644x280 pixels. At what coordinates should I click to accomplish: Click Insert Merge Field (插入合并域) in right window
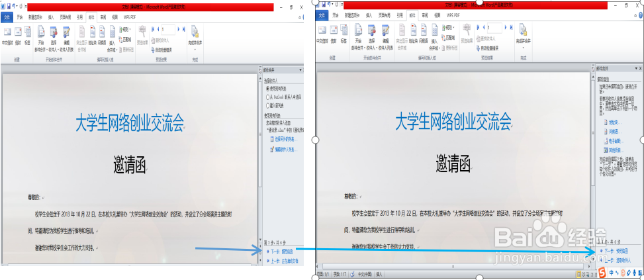pos(434,37)
